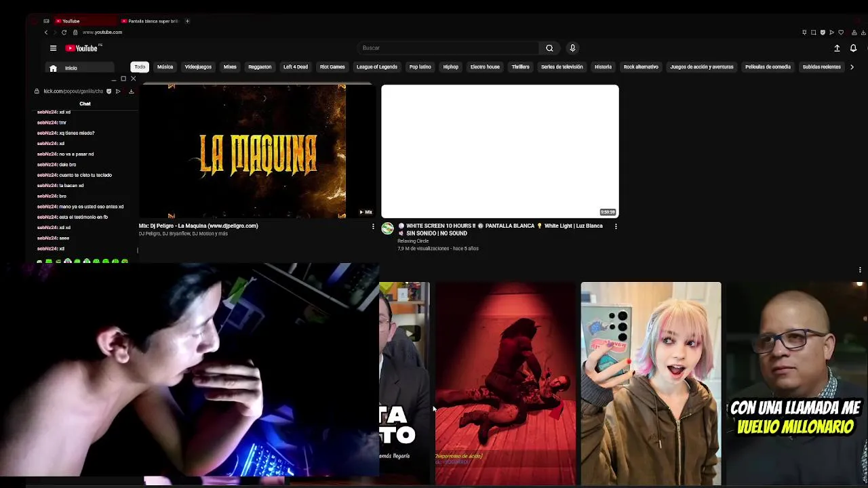Switch to the YouTube browser tab
Viewport: 868px width, 488px height.
(84, 21)
